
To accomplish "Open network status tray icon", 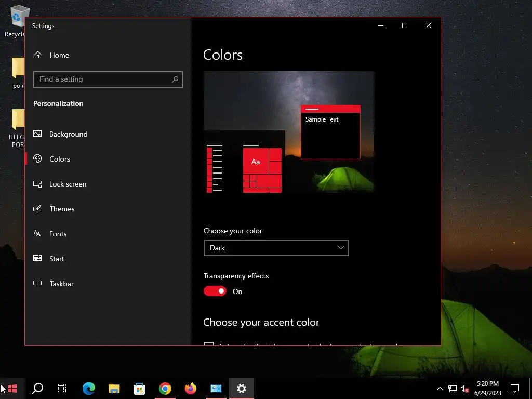I will 453,389.
